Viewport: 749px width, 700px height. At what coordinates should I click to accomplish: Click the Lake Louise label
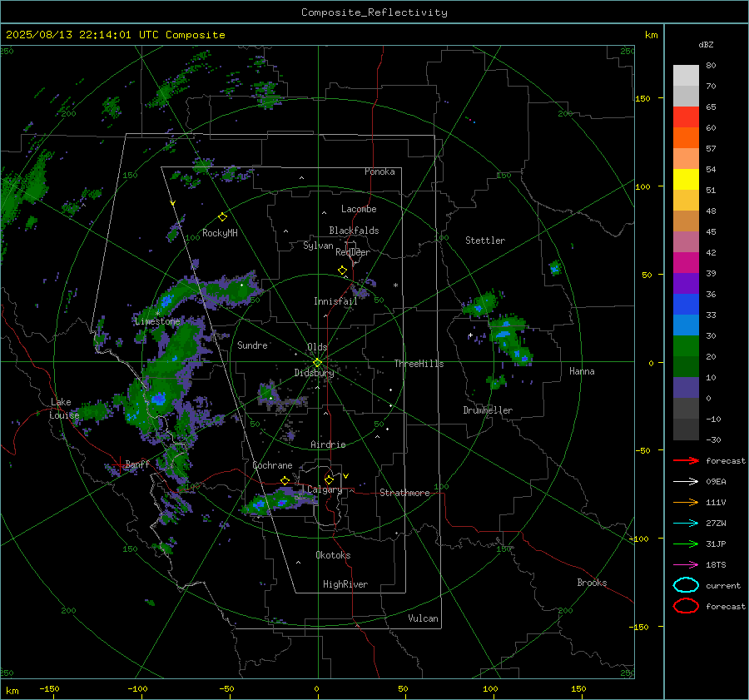64,409
